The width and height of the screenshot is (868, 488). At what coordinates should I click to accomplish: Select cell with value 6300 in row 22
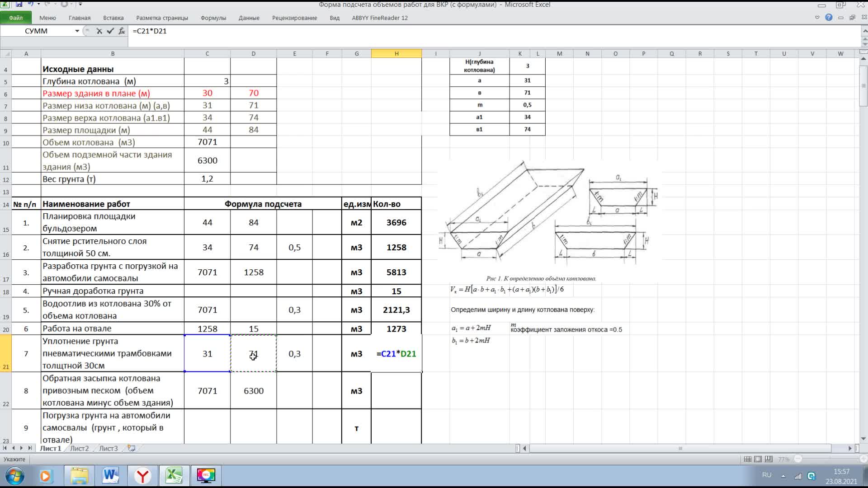pyautogui.click(x=253, y=390)
